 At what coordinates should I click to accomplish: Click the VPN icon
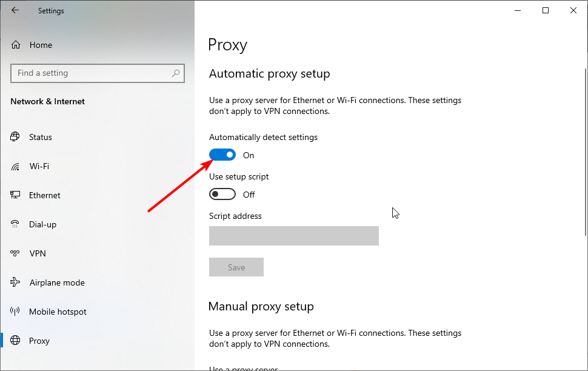pos(15,253)
